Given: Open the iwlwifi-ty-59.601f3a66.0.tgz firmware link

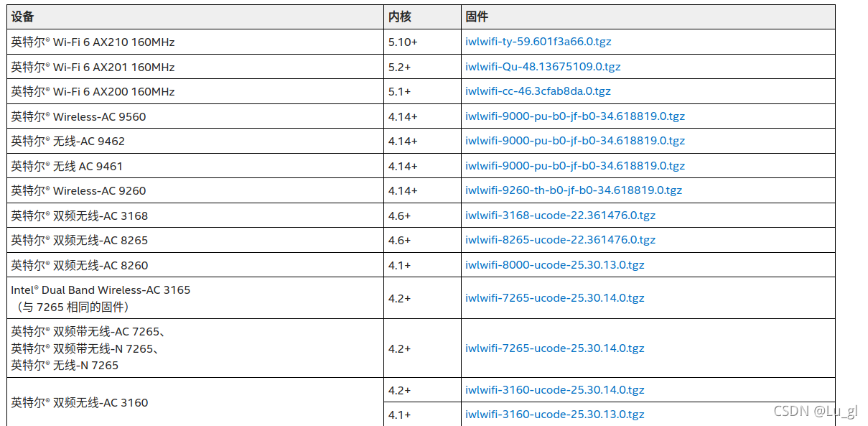Looking at the screenshot, I should [x=538, y=42].
